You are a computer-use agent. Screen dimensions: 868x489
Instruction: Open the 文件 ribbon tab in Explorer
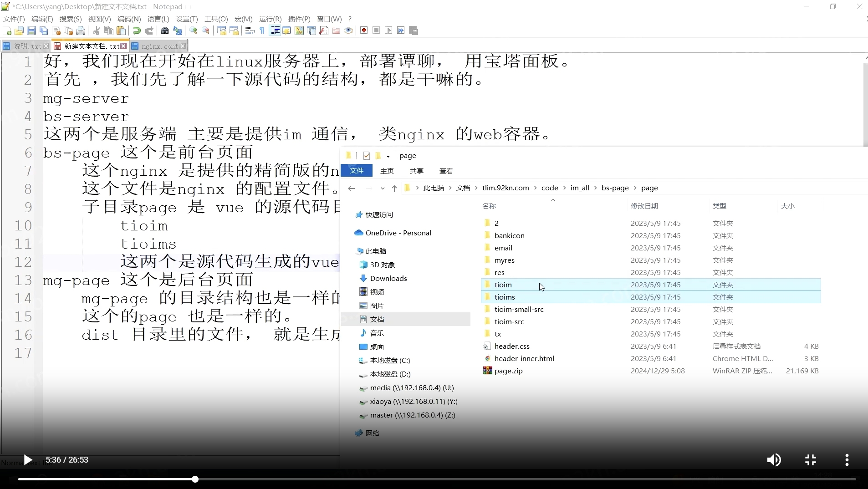pos(357,170)
